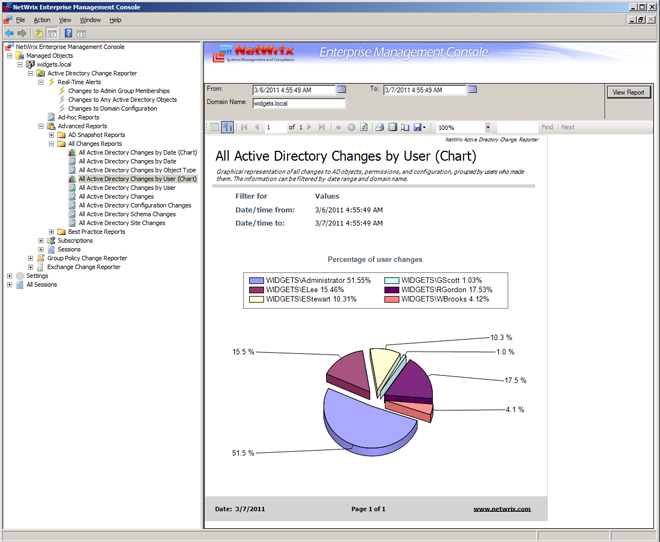
Task: Go to next report page
Action: (309, 127)
